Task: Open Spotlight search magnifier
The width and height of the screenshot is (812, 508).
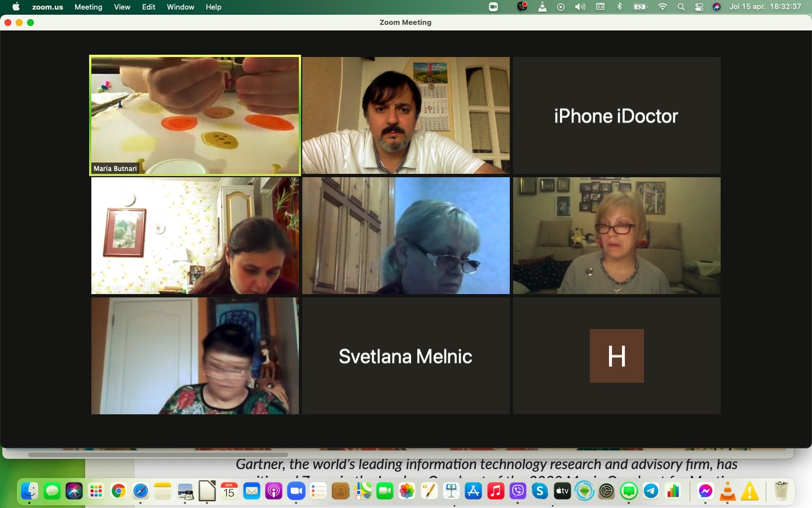Action: (681, 7)
